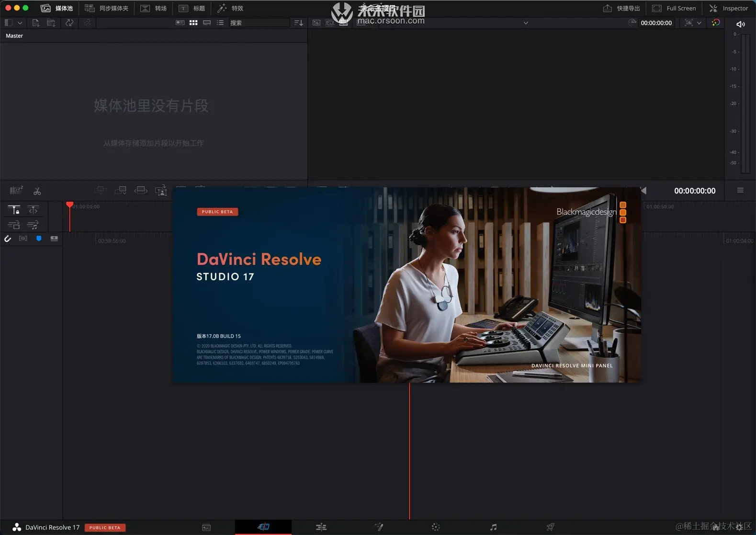Image resolution: width=756 pixels, height=535 pixels.
Task: Switch to the Color page icon
Action: [436, 527]
